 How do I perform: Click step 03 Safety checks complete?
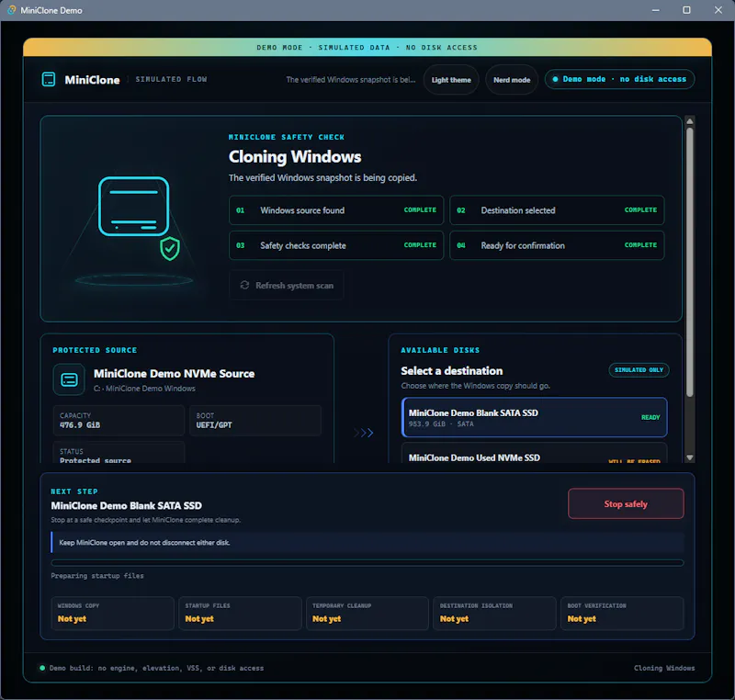336,245
